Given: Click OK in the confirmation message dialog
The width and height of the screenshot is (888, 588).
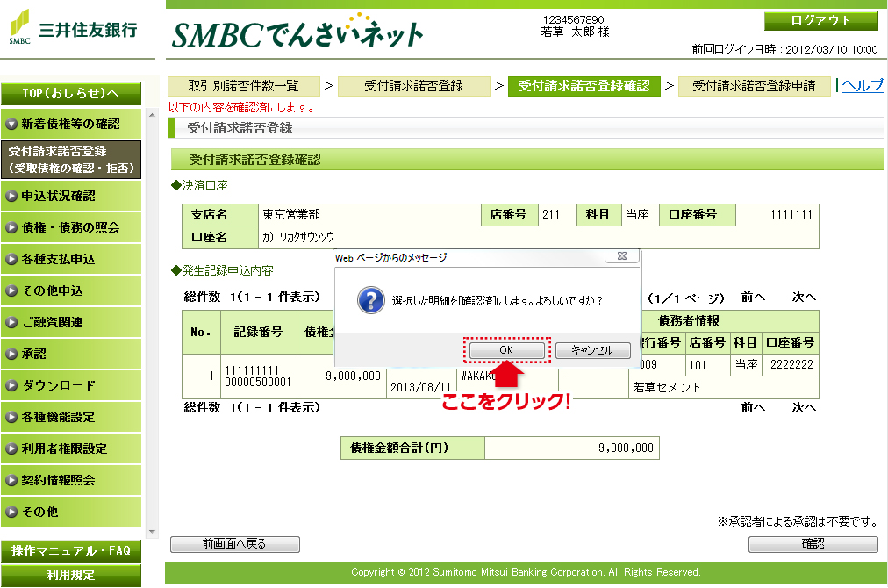Looking at the screenshot, I should point(506,350).
